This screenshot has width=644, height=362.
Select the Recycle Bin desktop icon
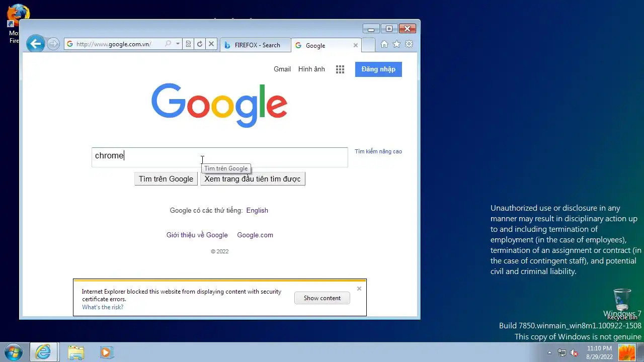pyautogui.click(x=622, y=304)
